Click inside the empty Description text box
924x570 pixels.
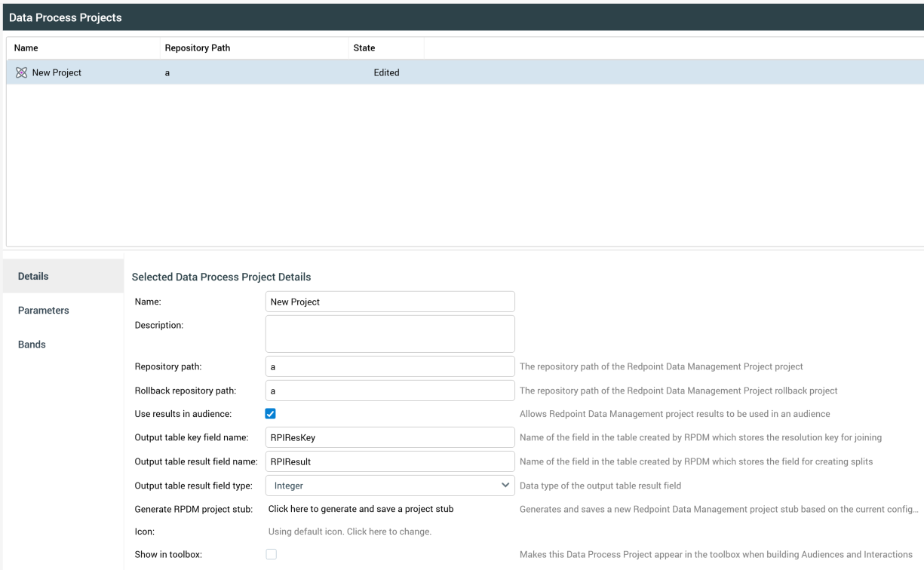tap(389, 332)
